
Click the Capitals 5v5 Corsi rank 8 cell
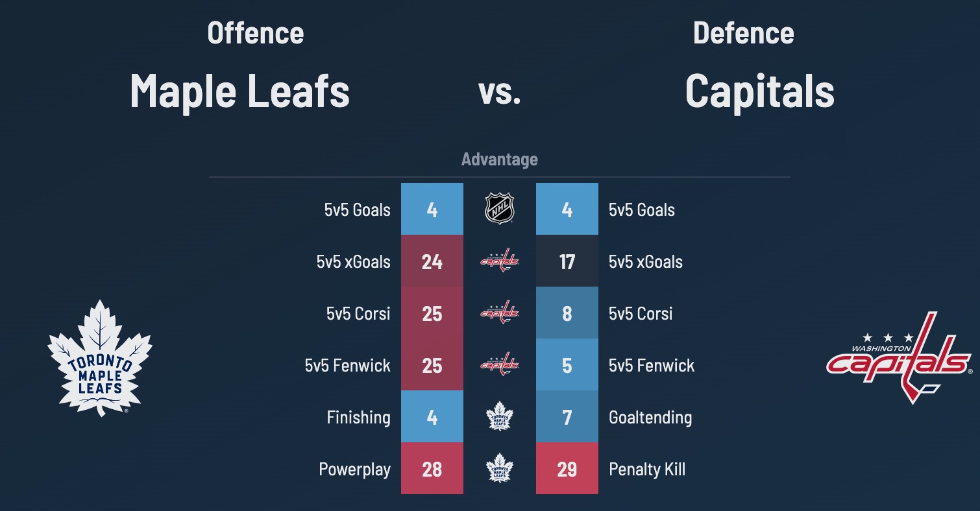tap(567, 313)
